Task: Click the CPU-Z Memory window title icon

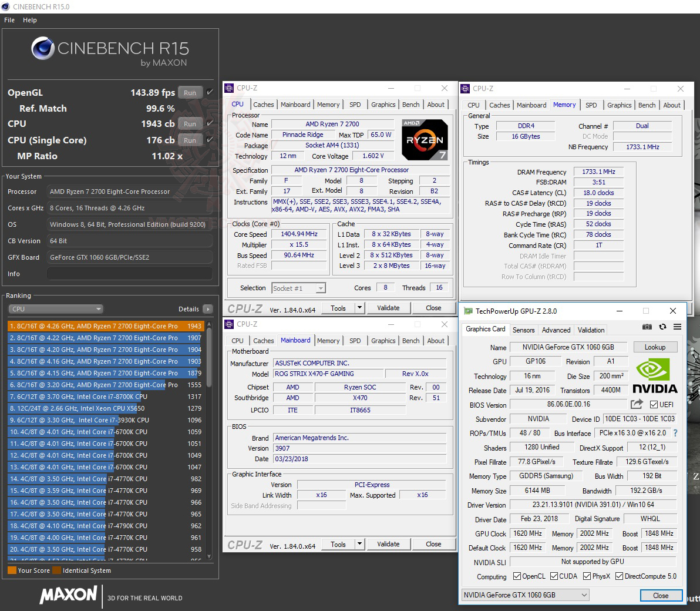Action: coord(465,89)
